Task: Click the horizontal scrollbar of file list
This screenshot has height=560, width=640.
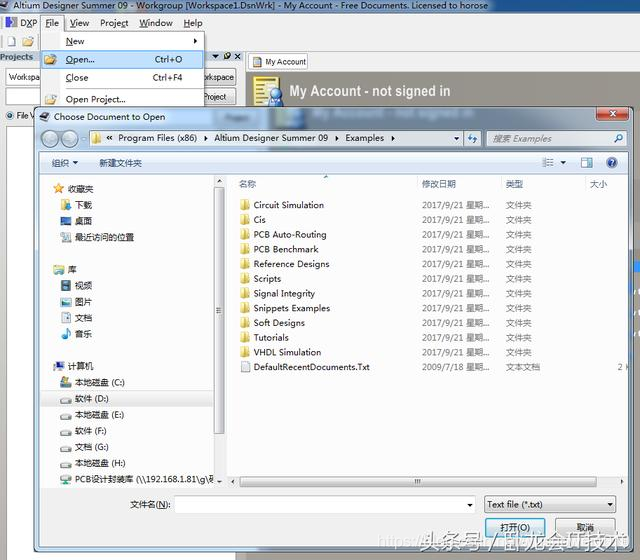Action: [x=418, y=482]
